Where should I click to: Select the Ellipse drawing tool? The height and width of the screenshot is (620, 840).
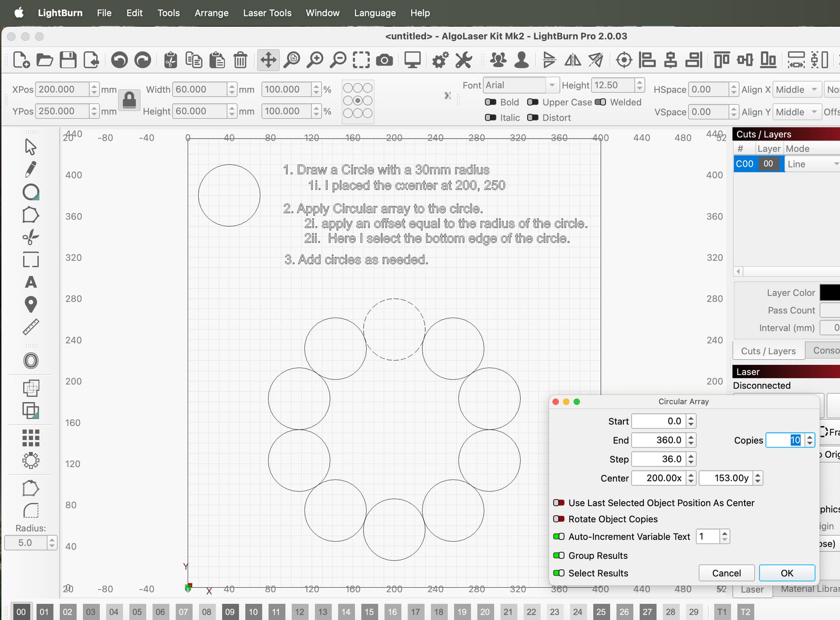coord(31,192)
